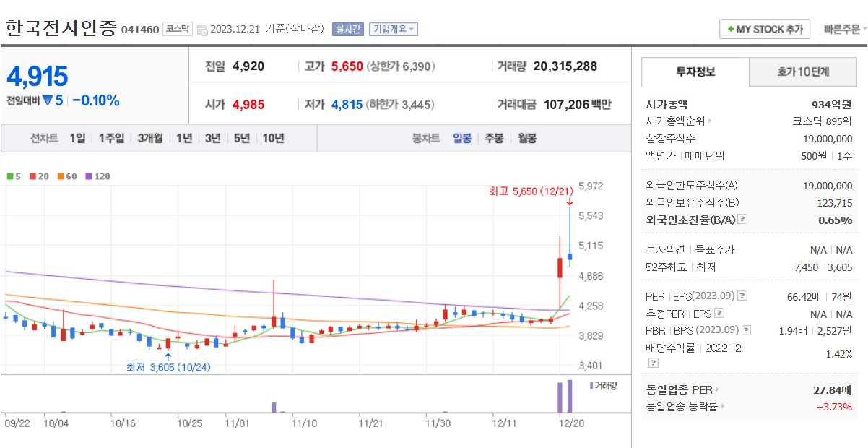The width and height of the screenshot is (868, 448).
Task: Select the 1일 line chart period
Action: pyautogui.click(x=77, y=138)
